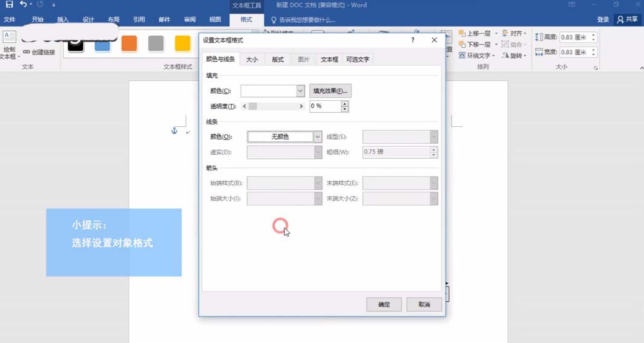
Task: Click 上移一层 bring forward button
Action: pyautogui.click(x=475, y=33)
